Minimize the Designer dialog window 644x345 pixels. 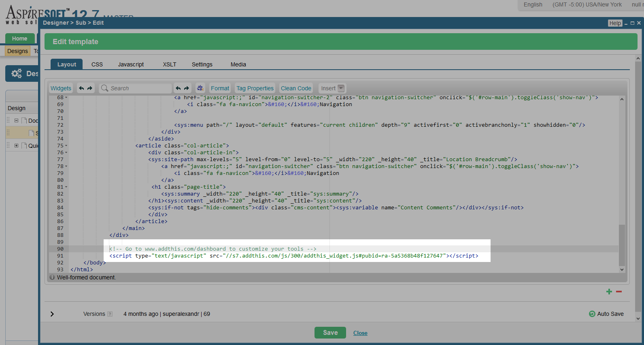point(626,23)
